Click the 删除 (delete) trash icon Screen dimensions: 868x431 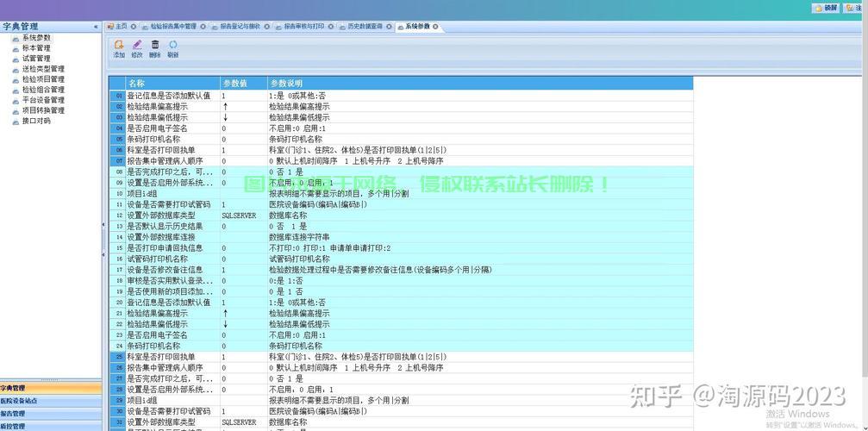tap(155, 45)
